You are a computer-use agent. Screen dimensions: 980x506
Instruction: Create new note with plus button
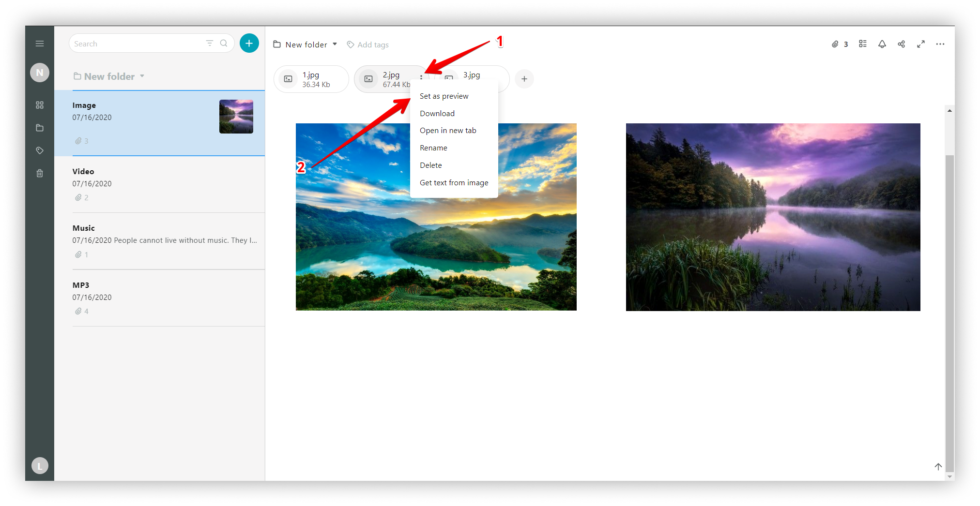[249, 43]
